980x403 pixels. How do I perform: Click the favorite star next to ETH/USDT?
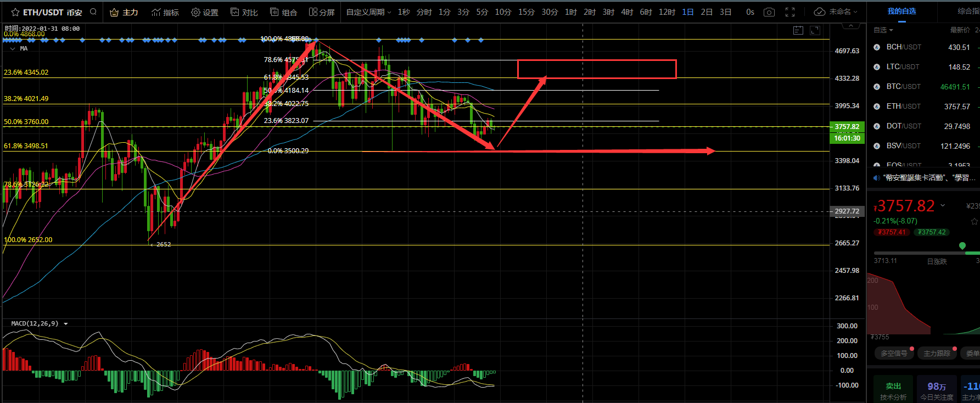tap(15, 12)
